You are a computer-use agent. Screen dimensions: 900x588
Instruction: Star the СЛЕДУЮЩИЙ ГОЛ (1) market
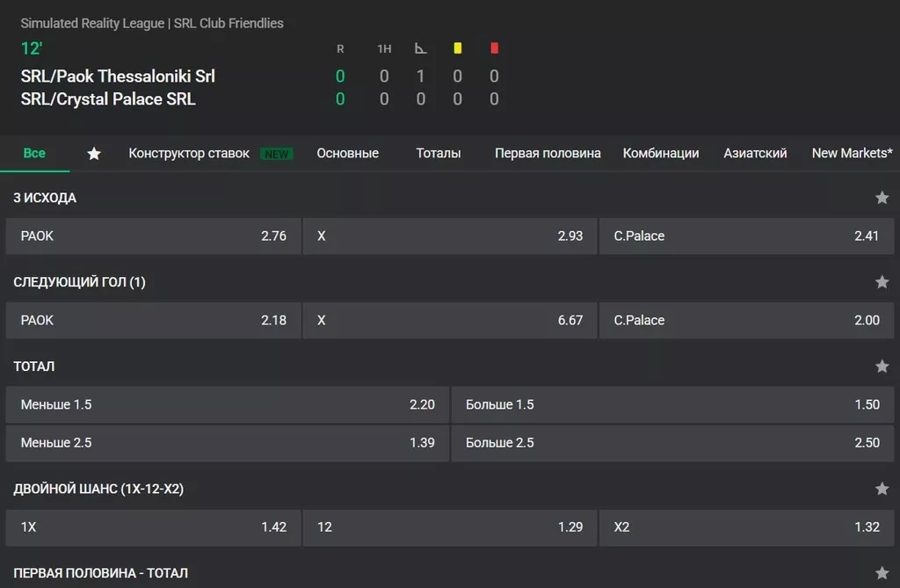882,282
